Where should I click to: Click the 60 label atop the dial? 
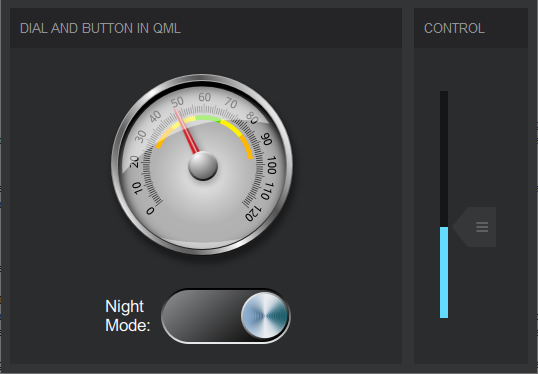(x=204, y=97)
